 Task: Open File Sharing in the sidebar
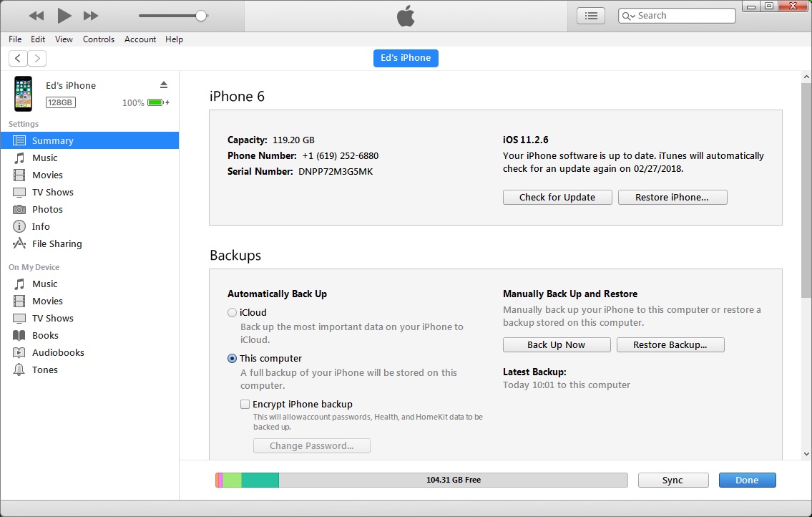[x=55, y=243]
